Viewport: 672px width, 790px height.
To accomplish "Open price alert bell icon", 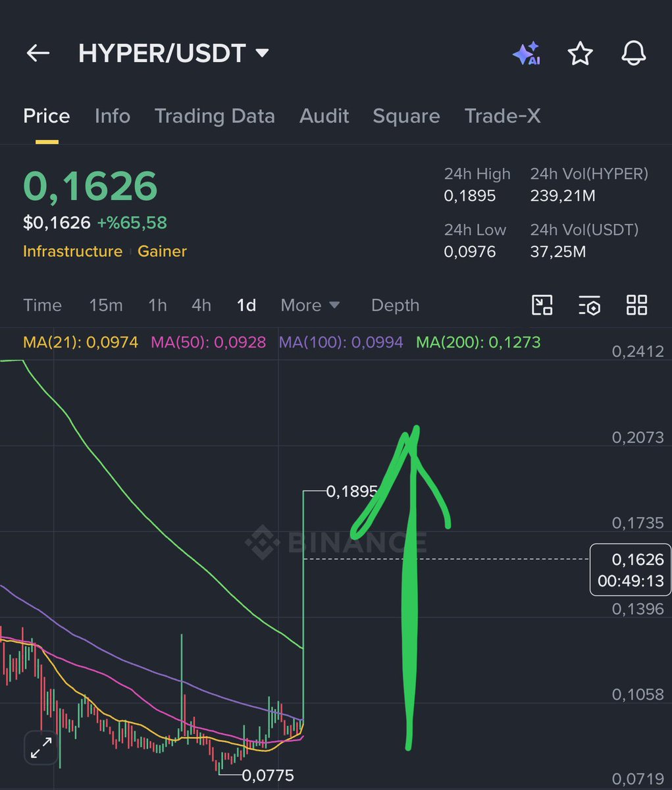I will point(634,53).
